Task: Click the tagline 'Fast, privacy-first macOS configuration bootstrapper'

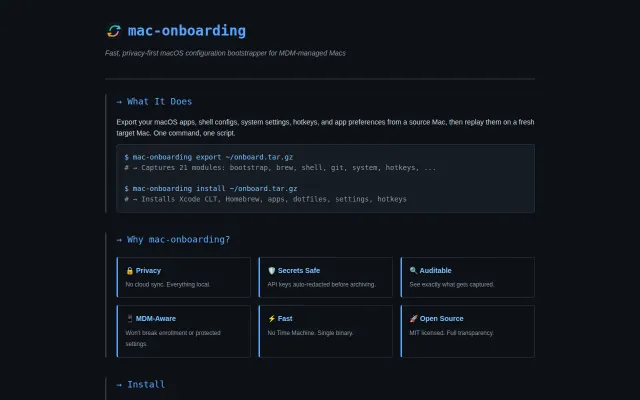Action: point(225,53)
